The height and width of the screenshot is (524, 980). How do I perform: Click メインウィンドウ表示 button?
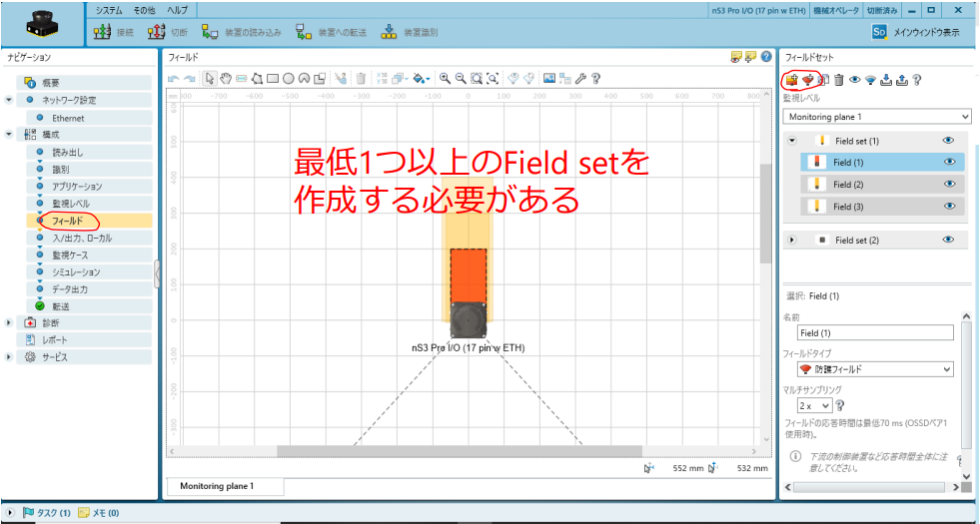[916, 33]
